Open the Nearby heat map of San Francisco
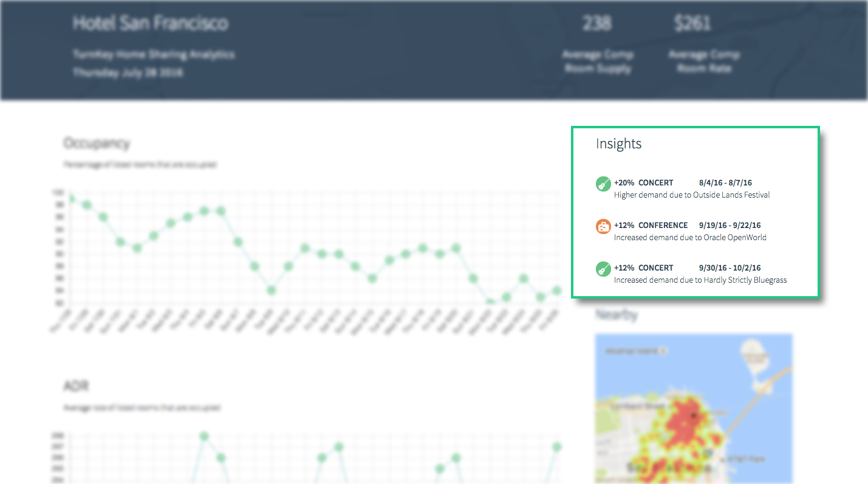 [694, 409]
